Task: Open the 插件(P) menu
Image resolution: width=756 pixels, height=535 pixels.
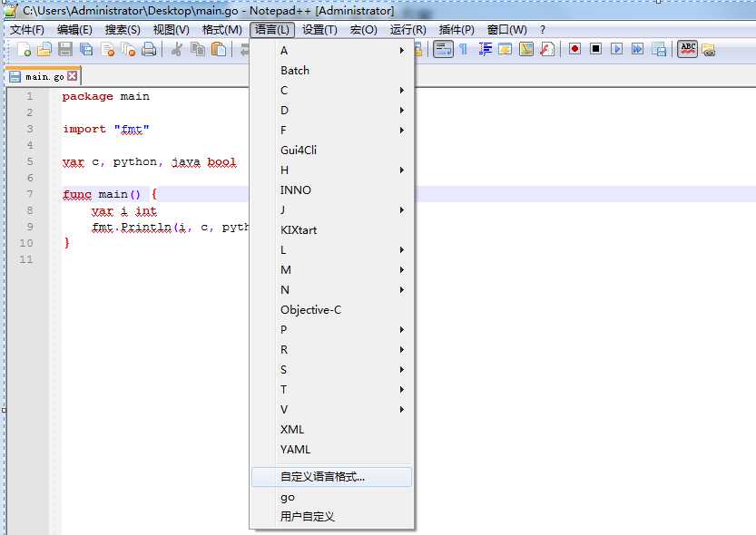Action: click(457, 30)
